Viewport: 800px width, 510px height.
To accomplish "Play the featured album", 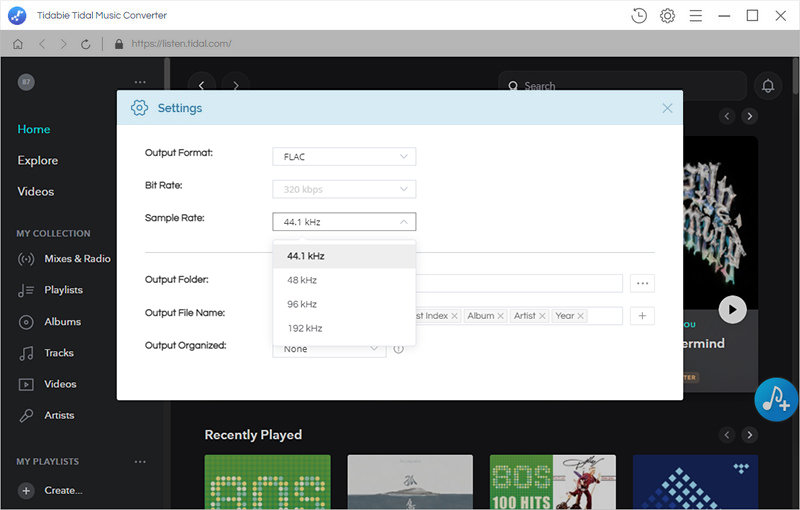I will click(732, 309).
